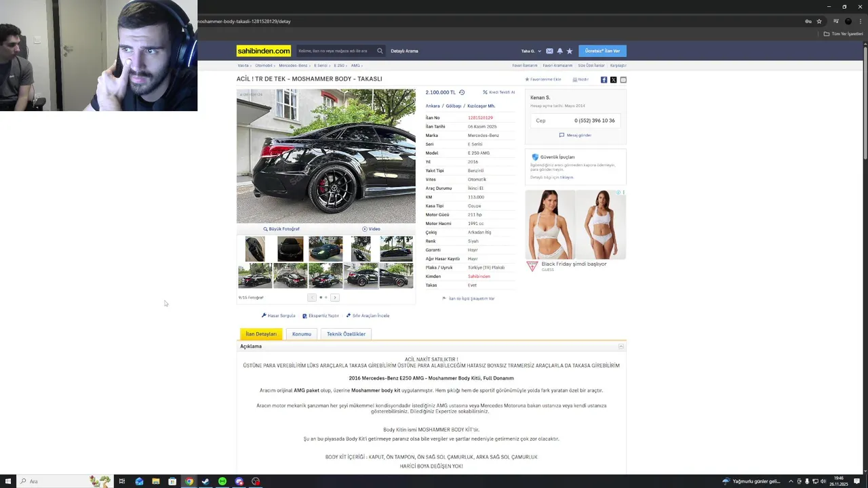The width and height of the screenshot is (868, 488).
Task: Open E Serisi breadcrumb category
Action: pyautogui.click(x=321, y=66)
